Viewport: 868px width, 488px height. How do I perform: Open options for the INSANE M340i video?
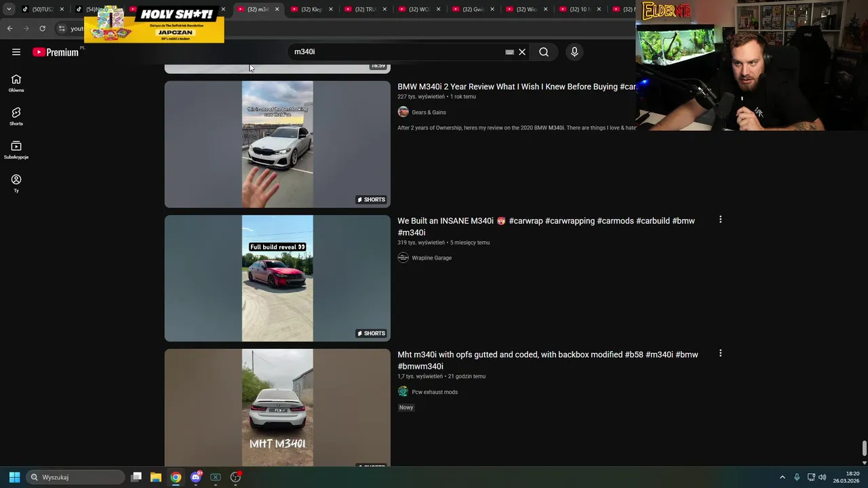coord(720,220)
